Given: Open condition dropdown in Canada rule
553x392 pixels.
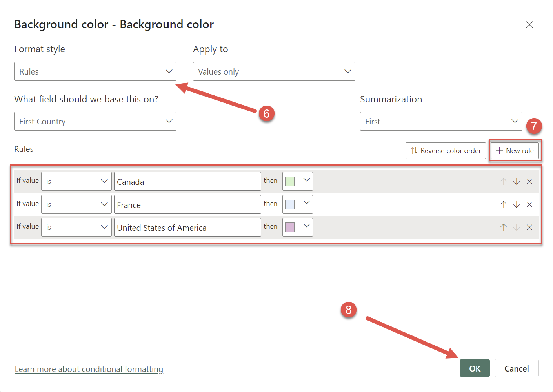Looking at the screenshot, I should pyautogui.click(x=76, y=181).
